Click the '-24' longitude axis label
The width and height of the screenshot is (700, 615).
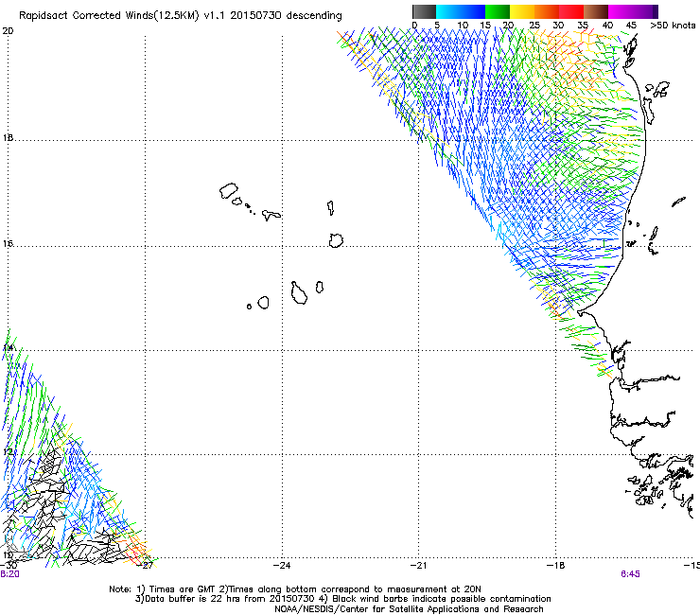tap(282, 565)
